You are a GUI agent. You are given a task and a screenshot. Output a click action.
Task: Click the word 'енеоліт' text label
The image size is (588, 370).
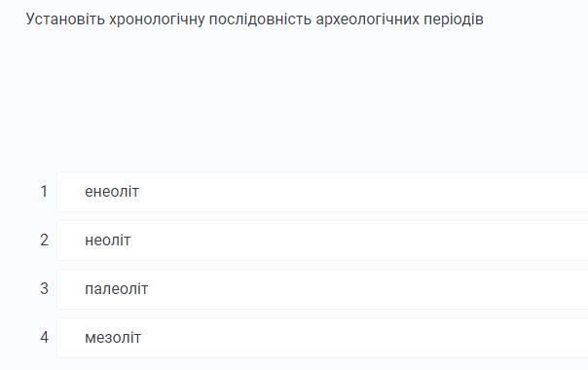click(x=112, y=192)
